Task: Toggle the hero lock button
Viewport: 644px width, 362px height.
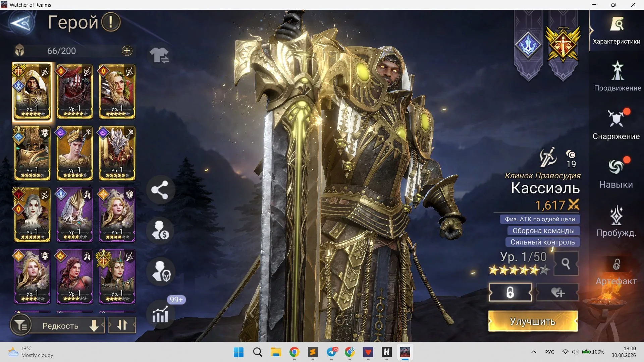Action: [510, 293]
